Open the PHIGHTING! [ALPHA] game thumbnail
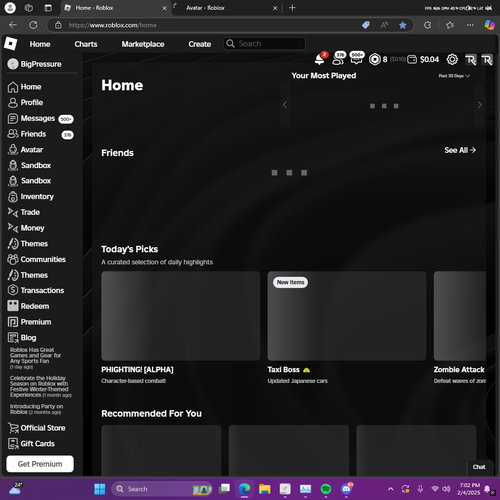Viewport: 500px width, 500px height. 181,316
